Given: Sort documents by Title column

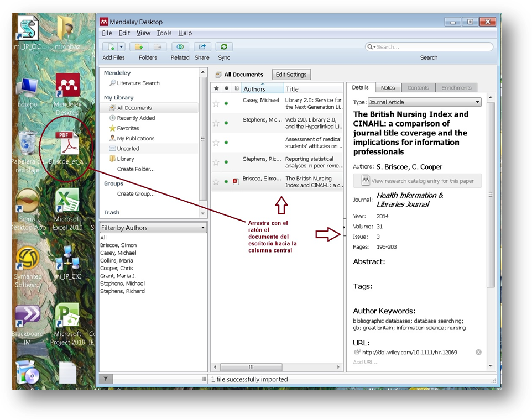Looking at the screenshot, I should tap(314, 89).
